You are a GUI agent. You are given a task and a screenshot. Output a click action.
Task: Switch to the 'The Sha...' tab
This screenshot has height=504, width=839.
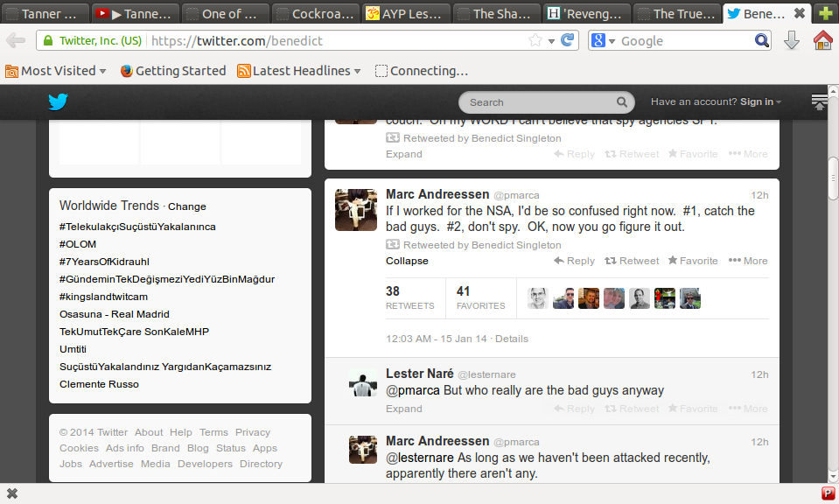click(x=495, y=13)
